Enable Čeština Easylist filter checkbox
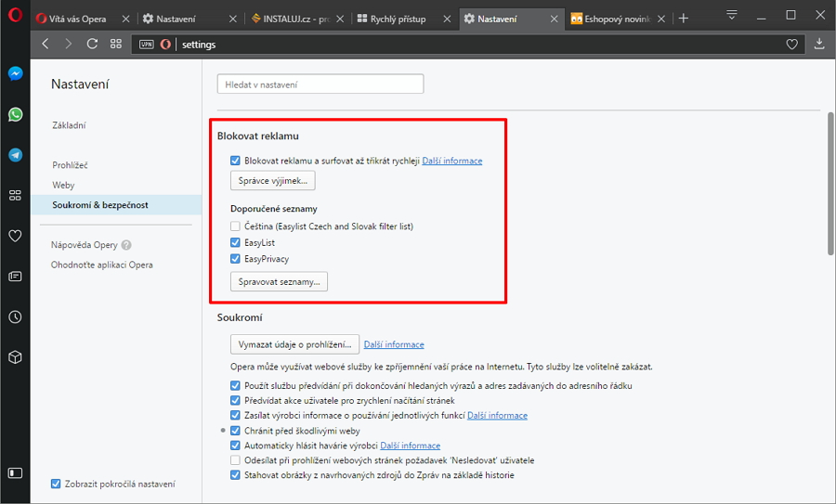 point(236,226)
